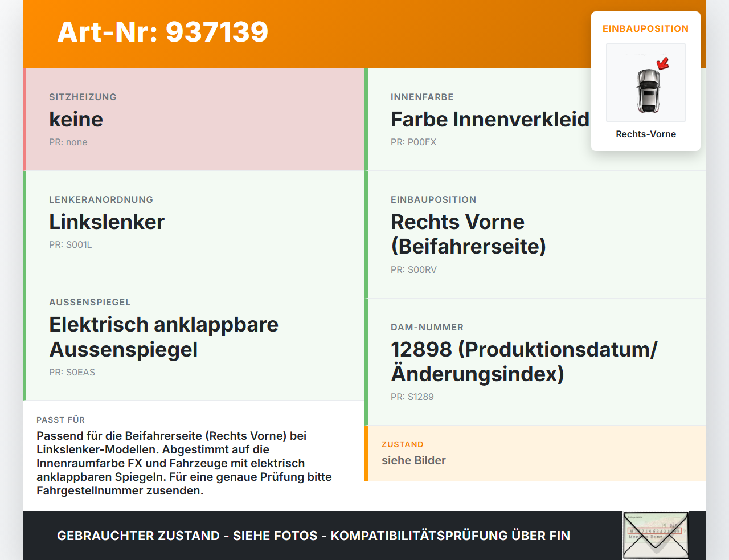Viewport: 729px width, 560px height.
Task: Click the PR: P00FX code text
Action: pos(413,142)
